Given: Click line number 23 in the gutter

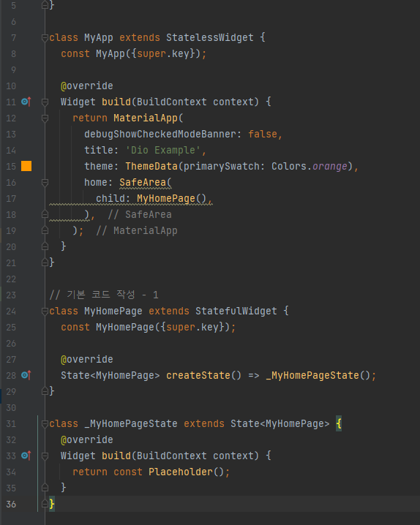Looking at the screenshot, I should point(11,295).
